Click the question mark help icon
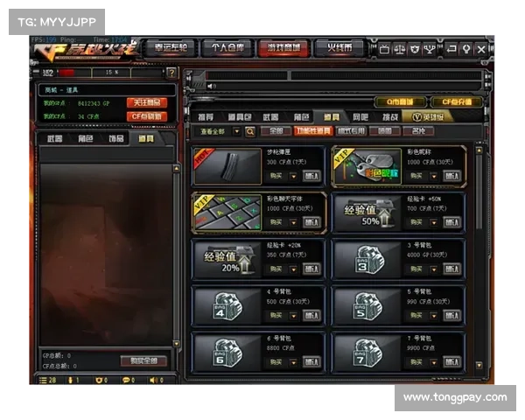The height and width of the screenshot is (420, 525). click(171, 73)
